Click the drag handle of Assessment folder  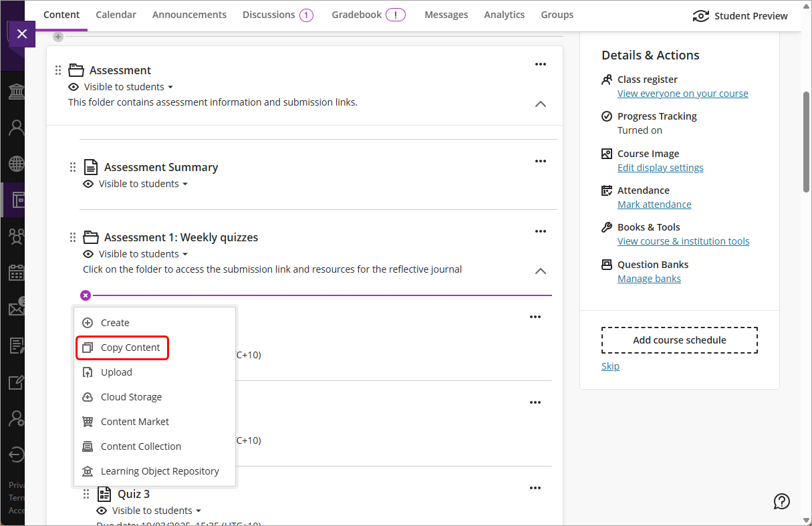(x=58, y=70)
